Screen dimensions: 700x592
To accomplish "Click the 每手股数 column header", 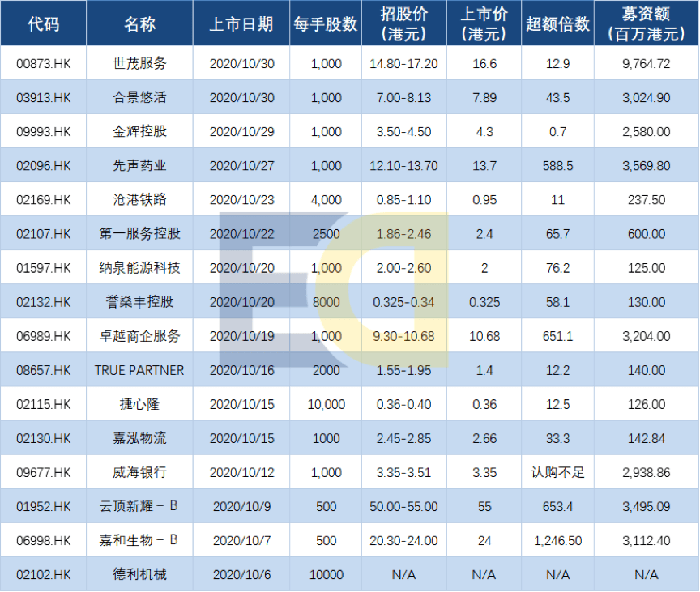I will (x=326, y=23).
